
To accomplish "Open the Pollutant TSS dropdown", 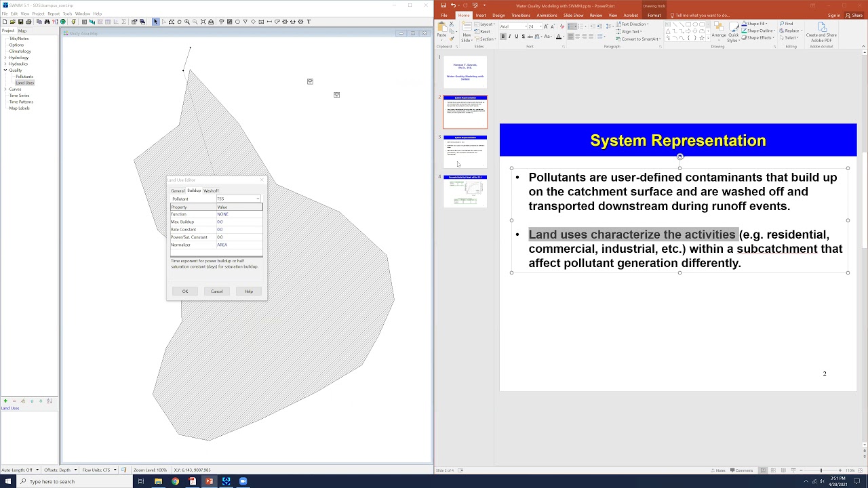I will coord(258,199).
